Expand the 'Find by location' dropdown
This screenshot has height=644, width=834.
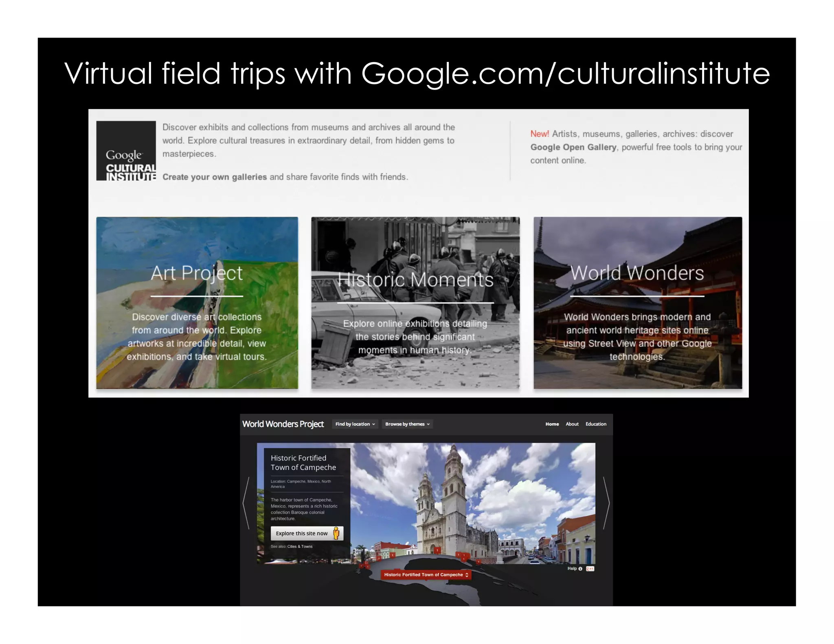click(x=355, y=424)
